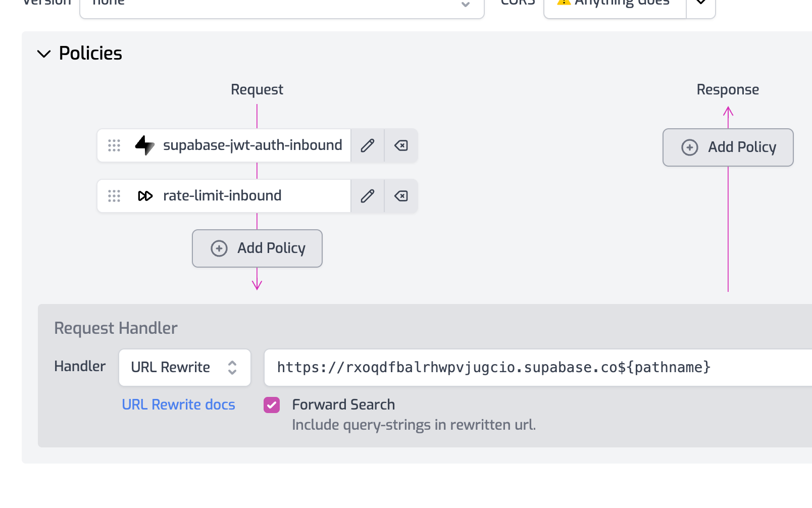
Task: Remove the supabase-jwt-auth-inbound policy
Action: pyautogui.click(x=401, y=145)
